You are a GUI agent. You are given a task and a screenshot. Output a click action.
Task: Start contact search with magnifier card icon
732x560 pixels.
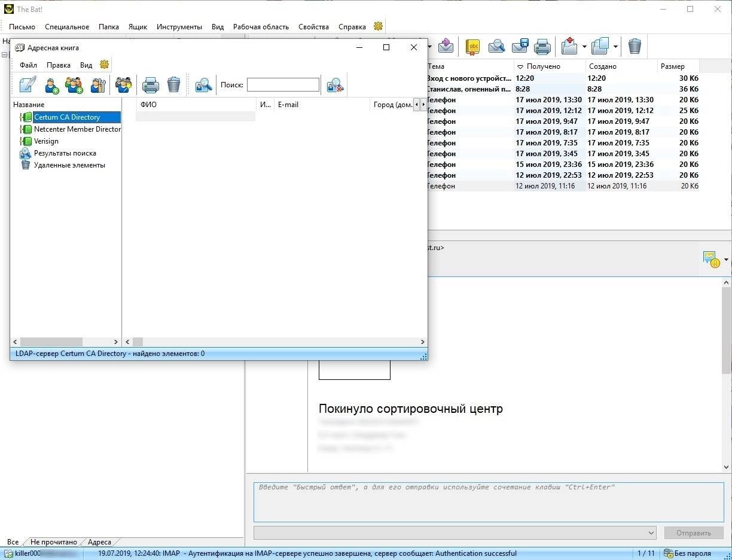[x=203, y=85]
